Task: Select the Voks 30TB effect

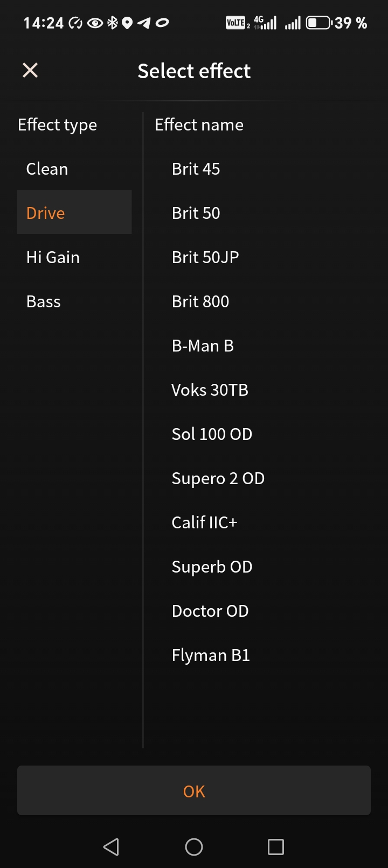Action: click(x=210, y=390)
